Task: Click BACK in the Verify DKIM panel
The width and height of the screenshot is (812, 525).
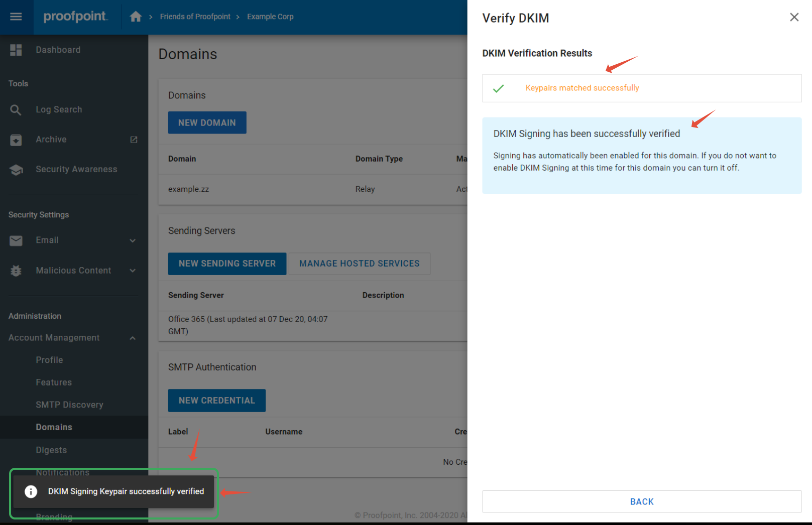Action: 642,501
